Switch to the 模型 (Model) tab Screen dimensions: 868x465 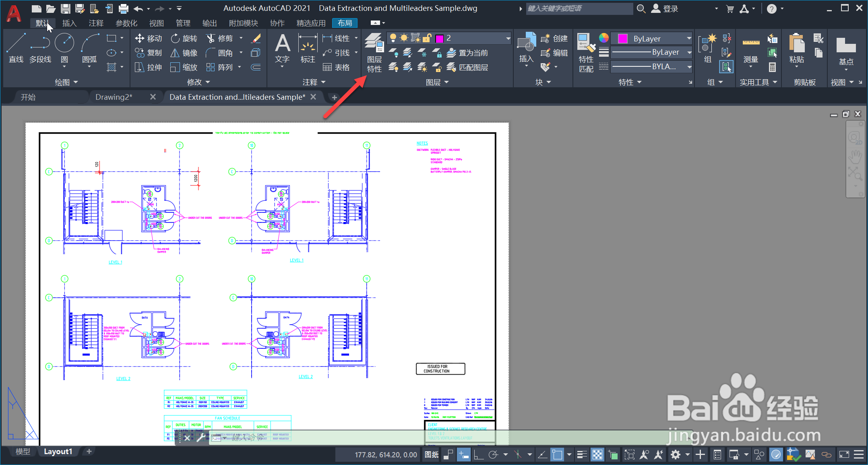23,451
